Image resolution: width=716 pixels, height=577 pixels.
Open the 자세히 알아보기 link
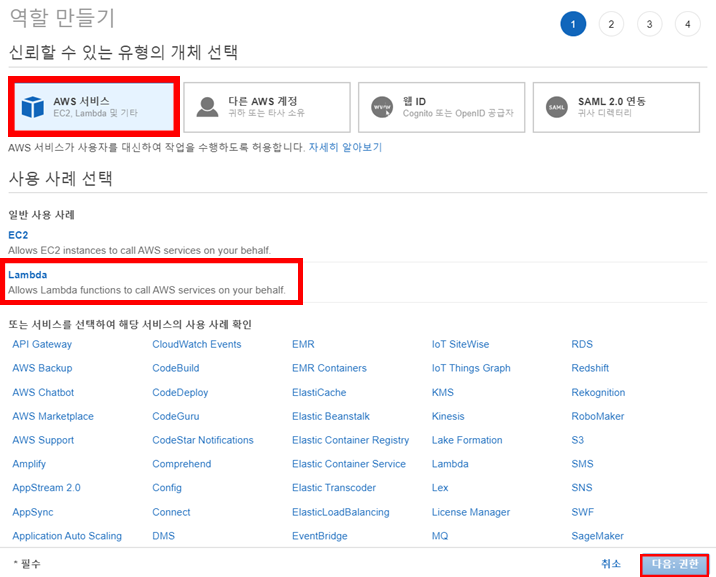pos(345,147)
